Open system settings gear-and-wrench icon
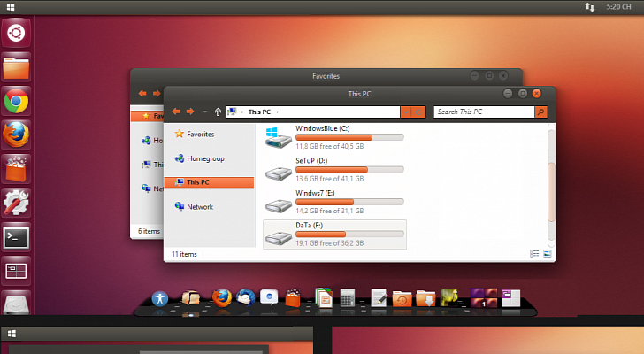 [x=16, y=203]
